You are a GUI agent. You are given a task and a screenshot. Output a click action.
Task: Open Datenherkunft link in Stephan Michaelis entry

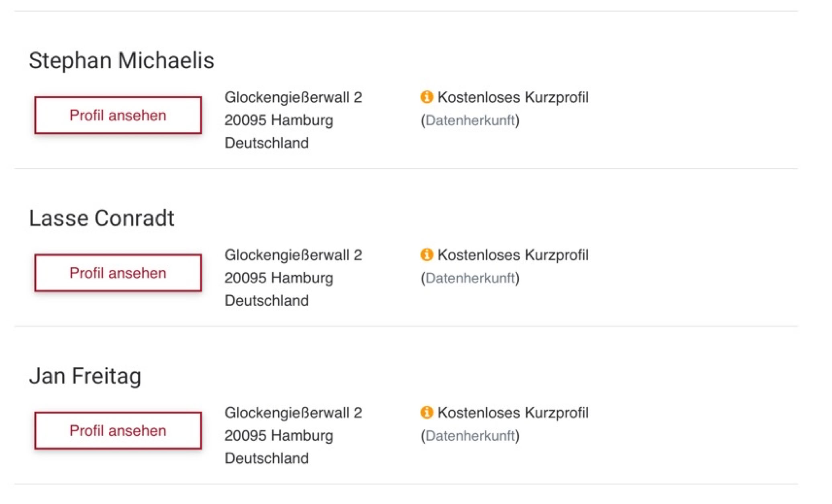470,120
